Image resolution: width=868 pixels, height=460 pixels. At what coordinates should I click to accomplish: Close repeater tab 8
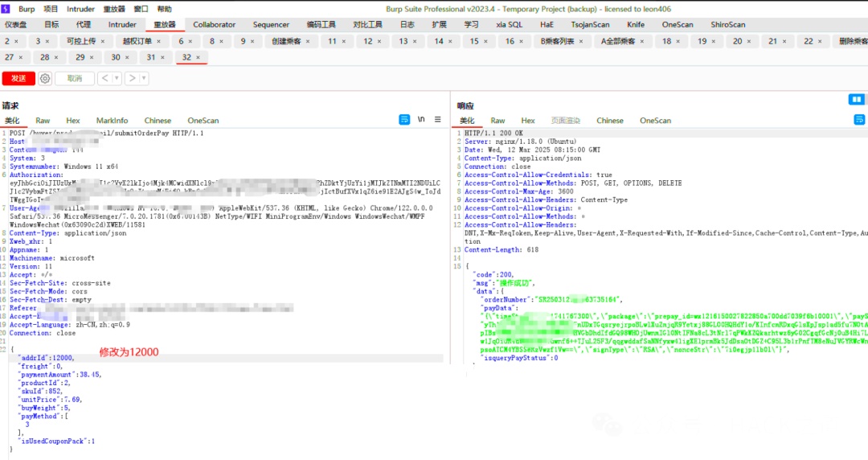[x=222, y=42]
